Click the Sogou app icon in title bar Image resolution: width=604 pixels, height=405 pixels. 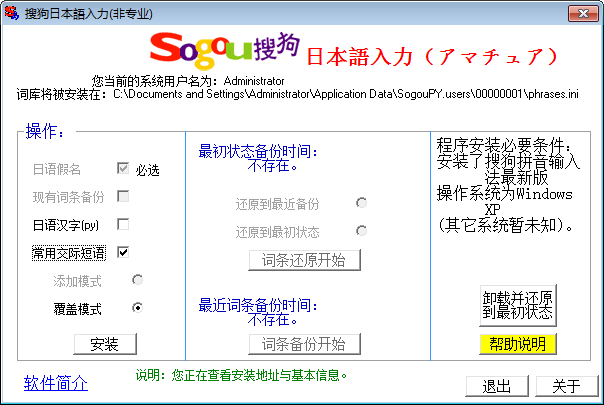coord(12,13)
